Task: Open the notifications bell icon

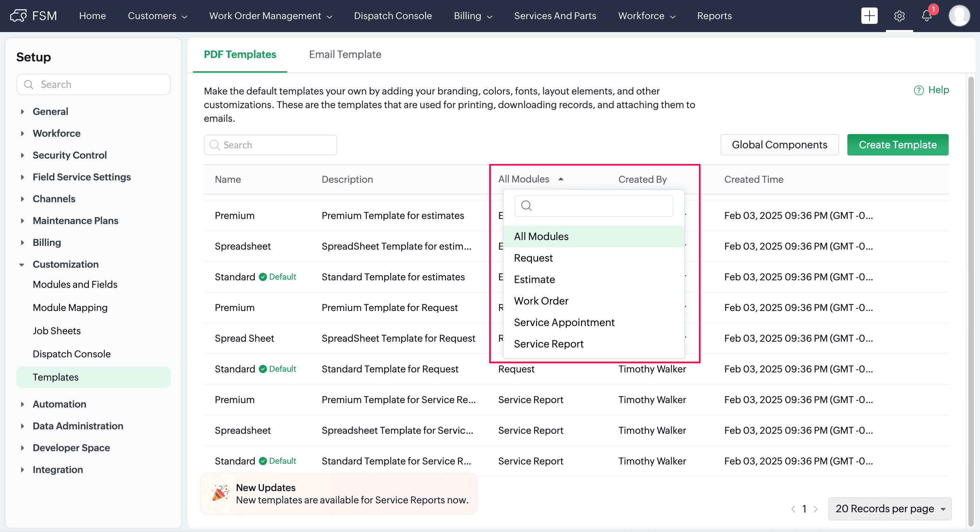Action: [927, 16]
